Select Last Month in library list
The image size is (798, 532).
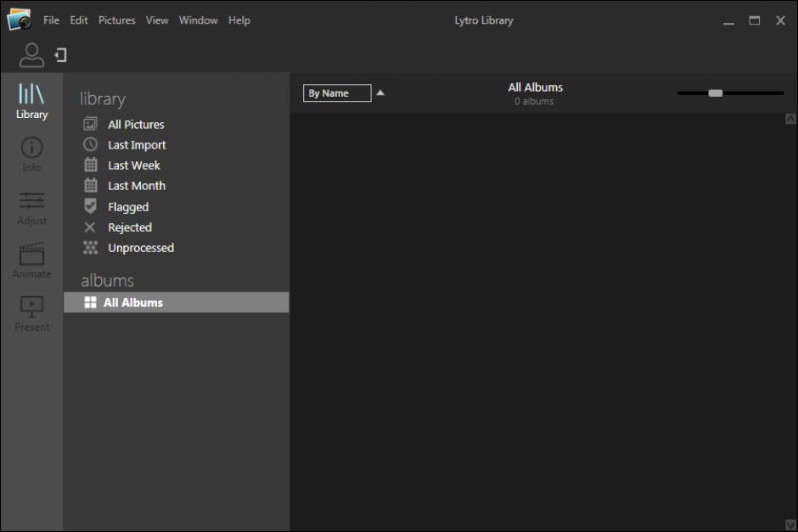pos(137,186)
